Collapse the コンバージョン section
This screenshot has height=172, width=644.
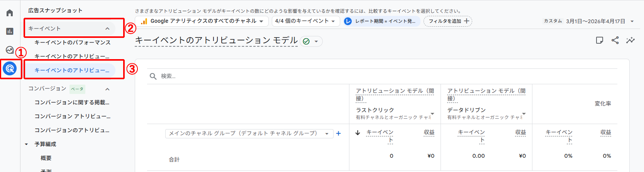(107, 89)
